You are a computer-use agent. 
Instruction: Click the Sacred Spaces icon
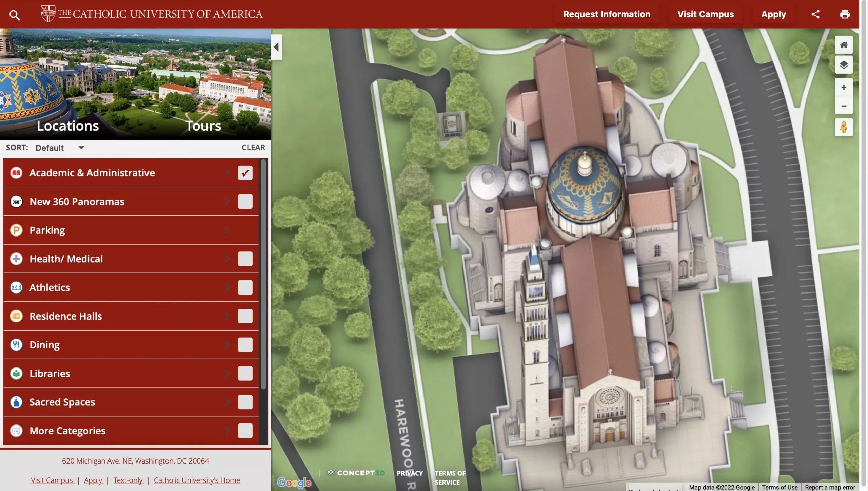[x=16, y=402]
